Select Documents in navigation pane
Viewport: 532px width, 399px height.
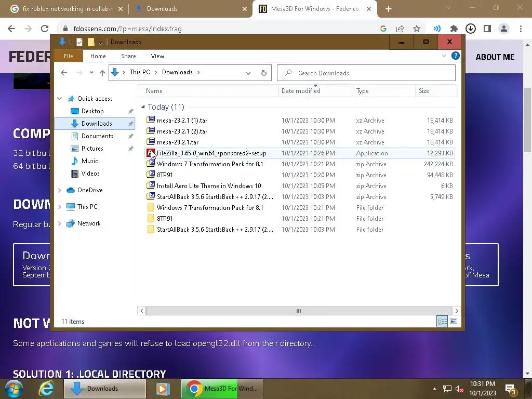click(97, 136)
